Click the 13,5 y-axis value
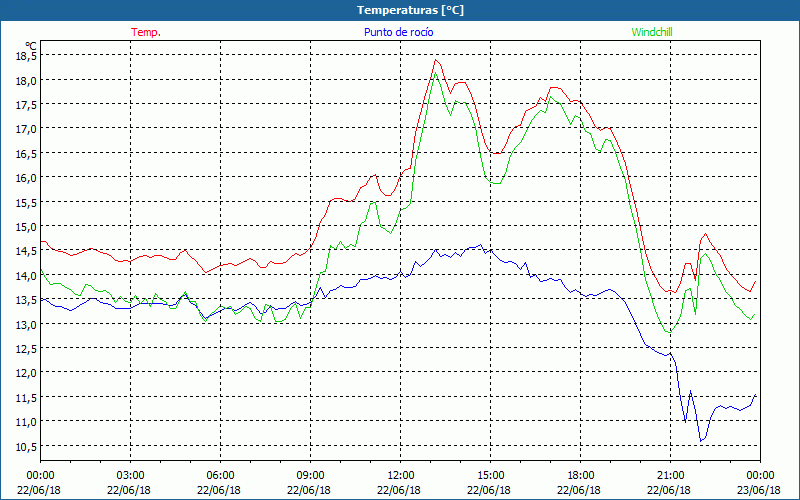This screenshot has width=800, height=500. click(27, 299)
